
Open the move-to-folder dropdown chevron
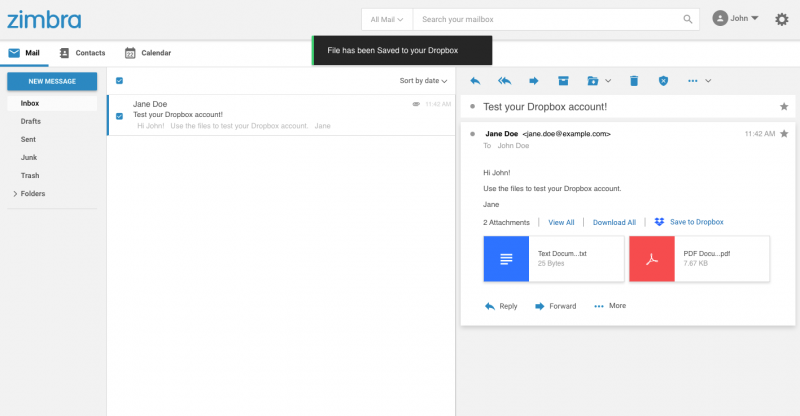(x=608, y=81)
